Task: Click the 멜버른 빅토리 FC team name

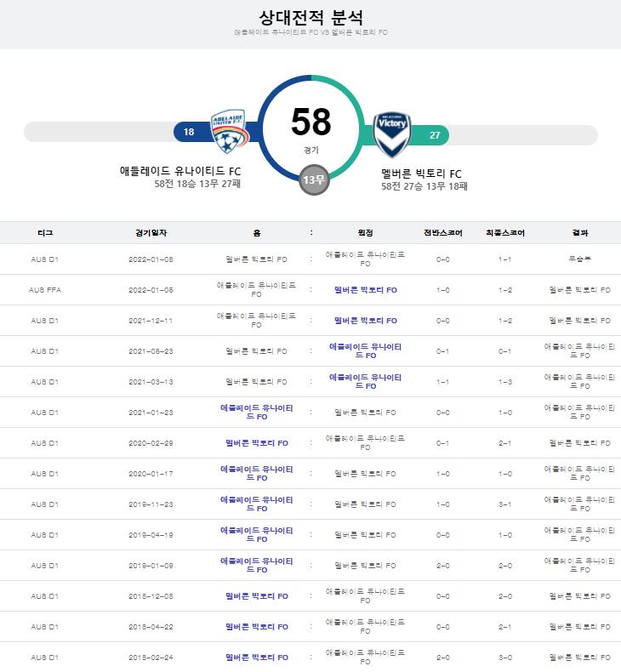Action: tap(421, 174)
